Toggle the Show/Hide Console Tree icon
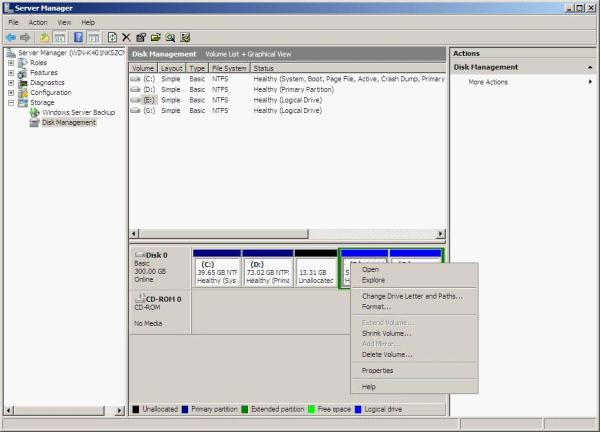Screen dimensions: 601x433 pos(60,37)
